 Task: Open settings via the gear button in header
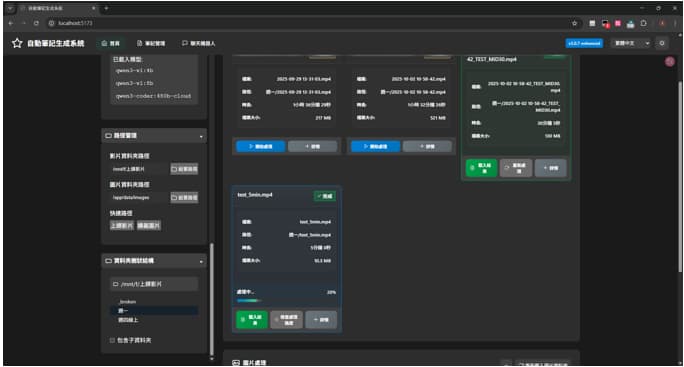pos(662,43)
